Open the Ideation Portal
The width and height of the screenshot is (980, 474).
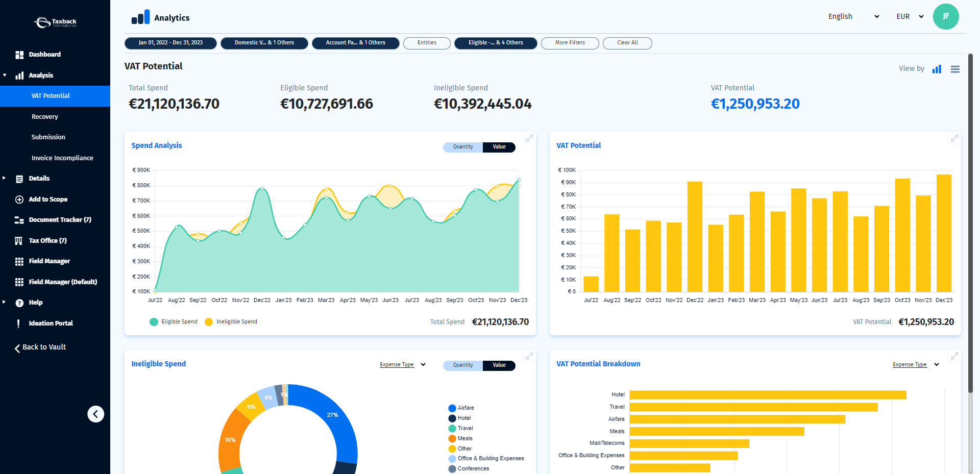51,323
